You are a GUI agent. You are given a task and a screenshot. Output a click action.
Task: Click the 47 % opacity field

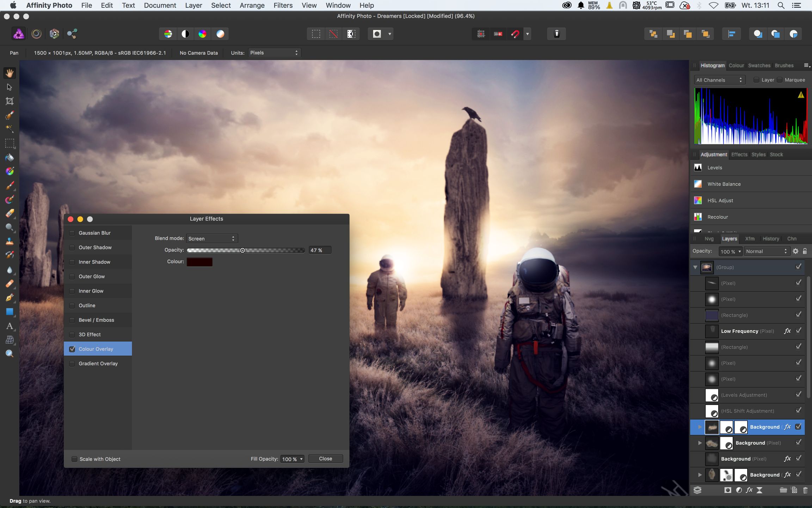(x=320, y=250)
